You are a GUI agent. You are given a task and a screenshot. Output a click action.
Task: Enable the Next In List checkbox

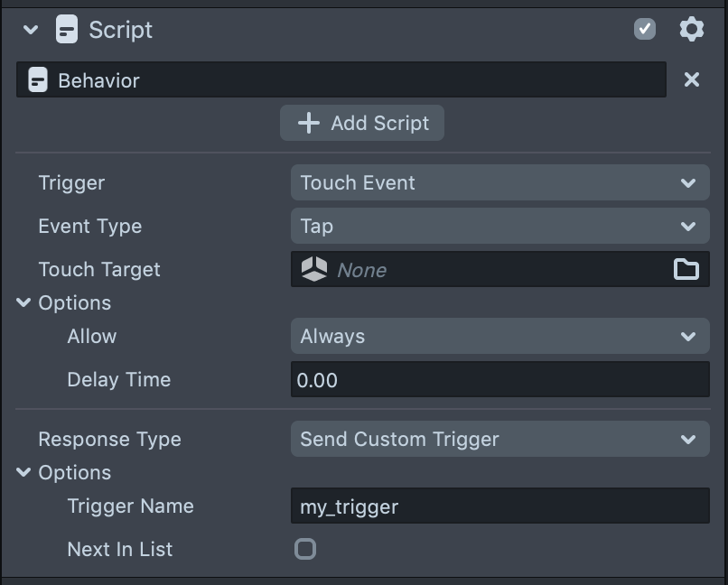[305, 549]
